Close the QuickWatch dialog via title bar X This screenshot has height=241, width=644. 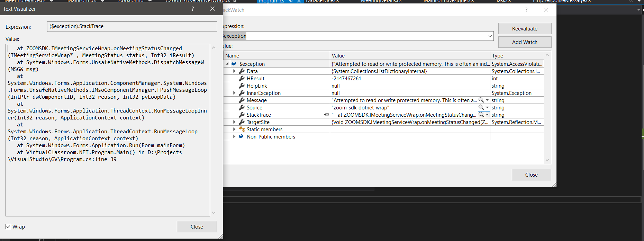click(546, 10)
